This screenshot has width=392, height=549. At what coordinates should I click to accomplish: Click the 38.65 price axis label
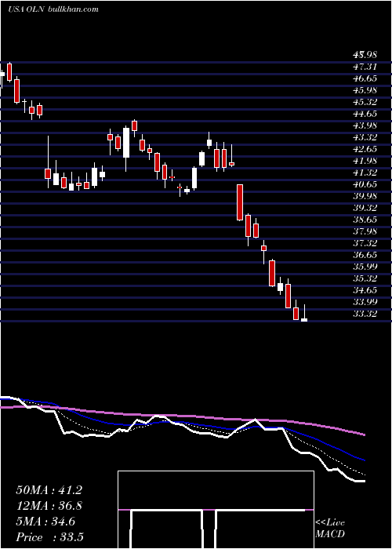[x=365, y=220]
